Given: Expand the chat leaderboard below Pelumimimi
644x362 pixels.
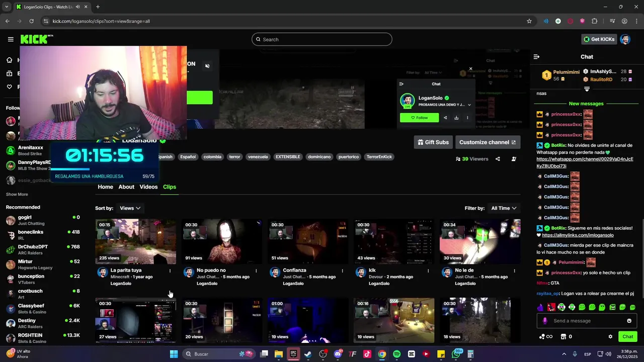Looking at the screenshot, I should pos(587,89).
